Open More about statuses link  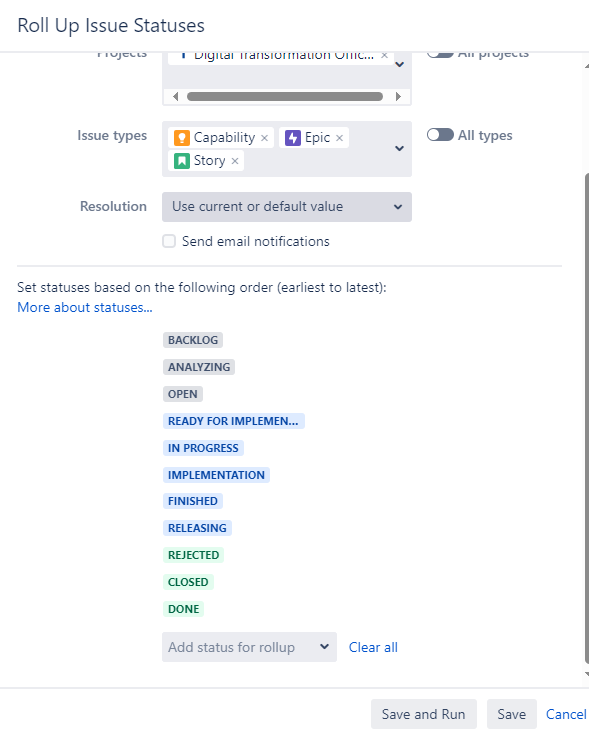(85, 307)
